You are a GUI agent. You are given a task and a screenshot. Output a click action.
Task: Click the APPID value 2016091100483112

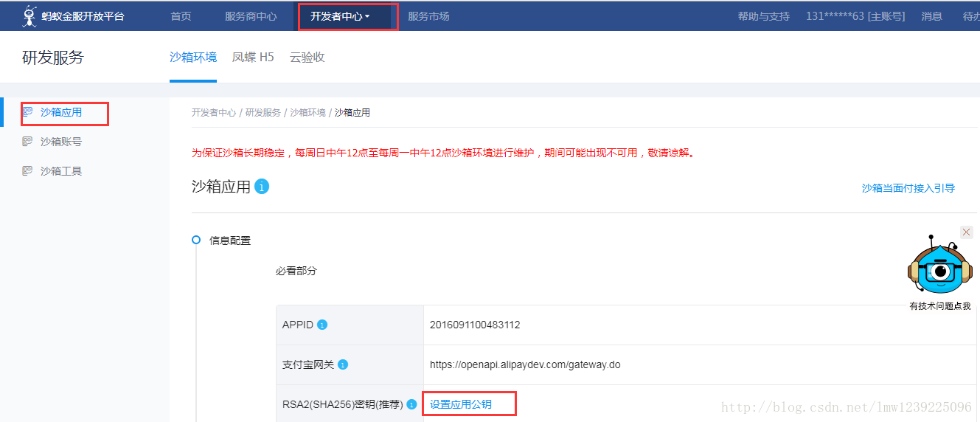tap(475, 325)
